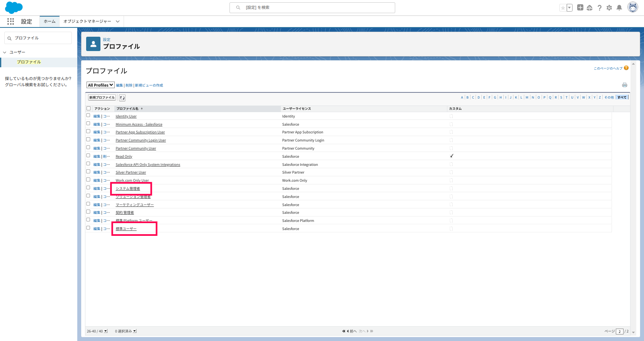Sort by プロファイル名 column header
Image resolution: width=644 pixels, height=341 pixels.
pos(127,109)
